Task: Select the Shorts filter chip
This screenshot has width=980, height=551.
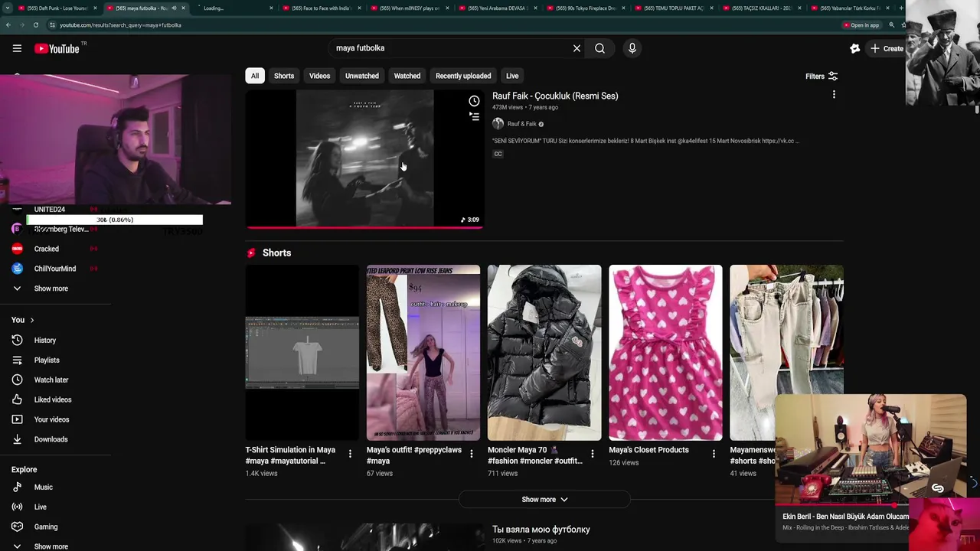Action: point(284,76)
